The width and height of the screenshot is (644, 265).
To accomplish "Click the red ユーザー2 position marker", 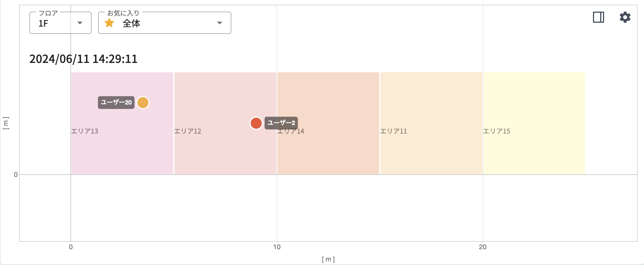I will pyautogui.click(x=256, y=123).
